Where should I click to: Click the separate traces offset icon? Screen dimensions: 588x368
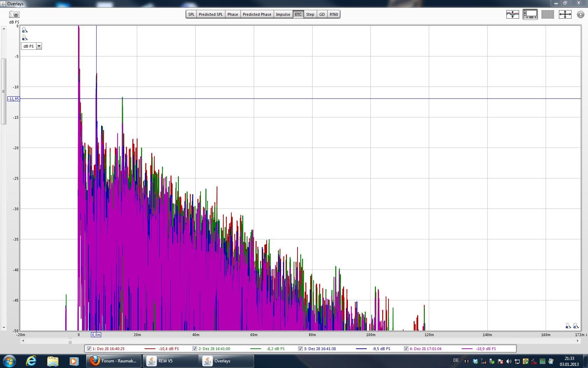tap(513, 14)
